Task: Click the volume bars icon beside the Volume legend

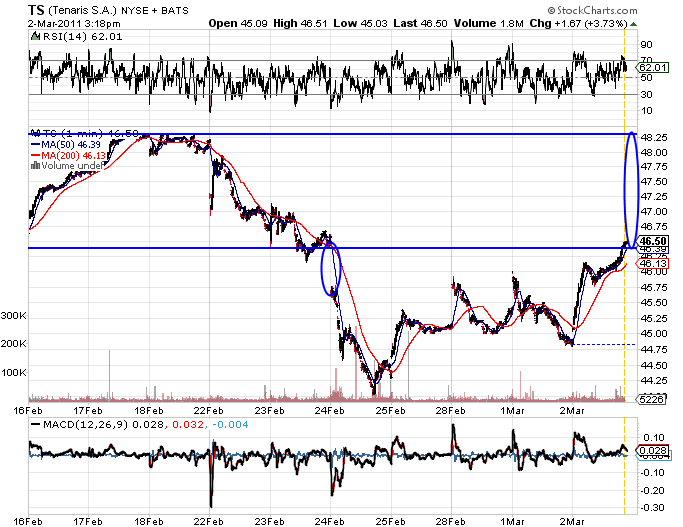Action: pos(35,166)
